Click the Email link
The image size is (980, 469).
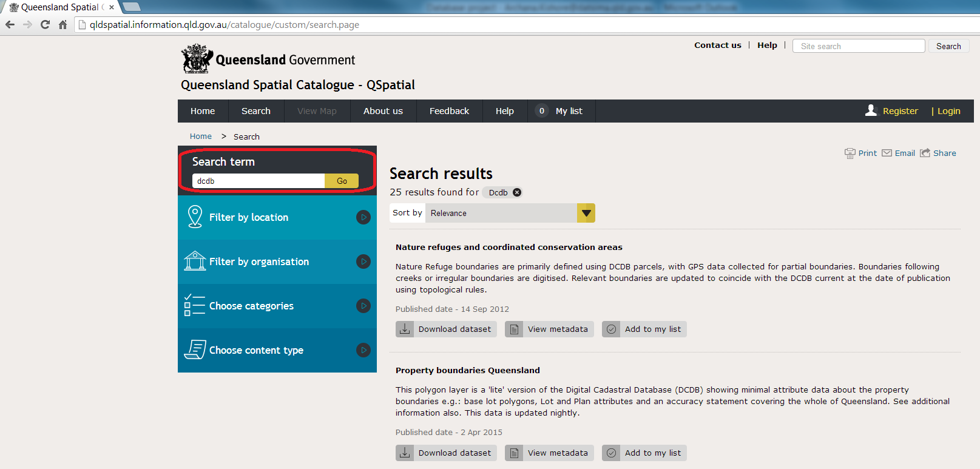click(905, 154)
